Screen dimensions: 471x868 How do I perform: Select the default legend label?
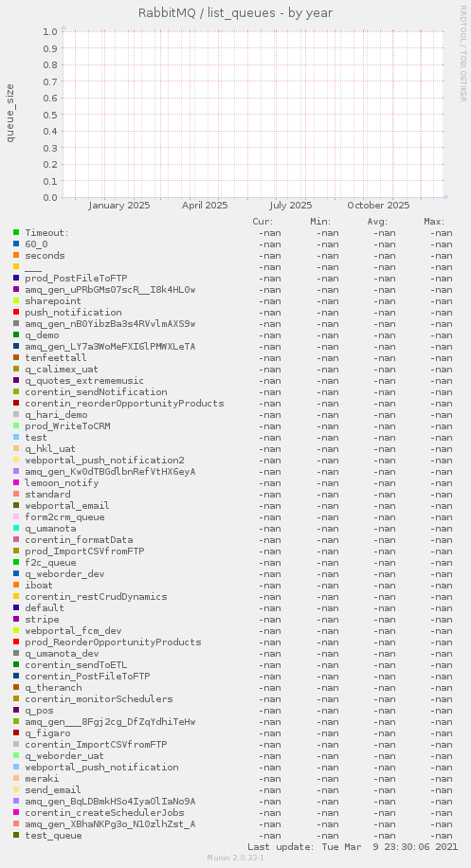pos(45,607)
